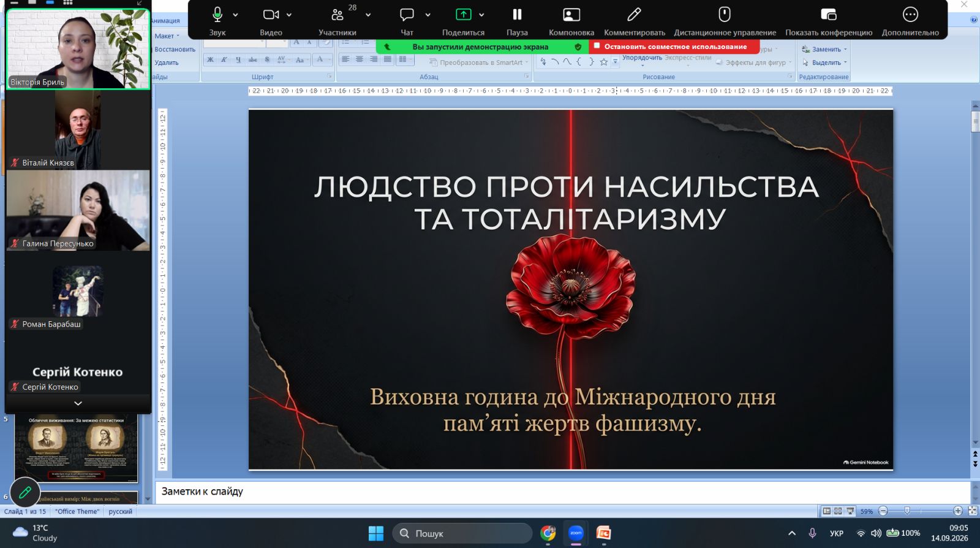Toggle bold Ж formatting in Шрифт group
Image resolution: width=980 pixels, height=548 pixels.
210,59
